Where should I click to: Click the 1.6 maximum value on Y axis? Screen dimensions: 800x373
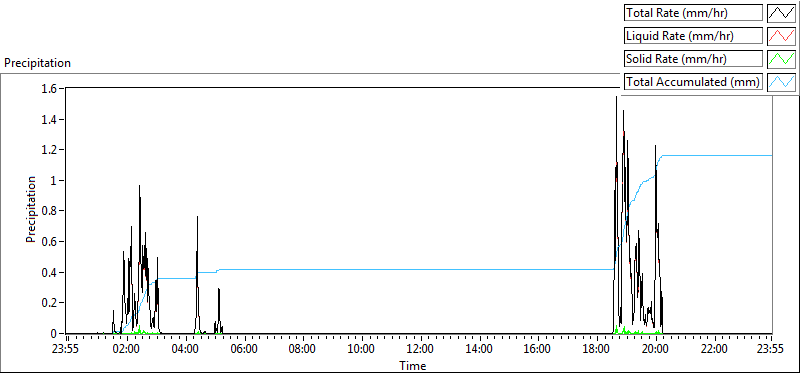click(51, 89)
